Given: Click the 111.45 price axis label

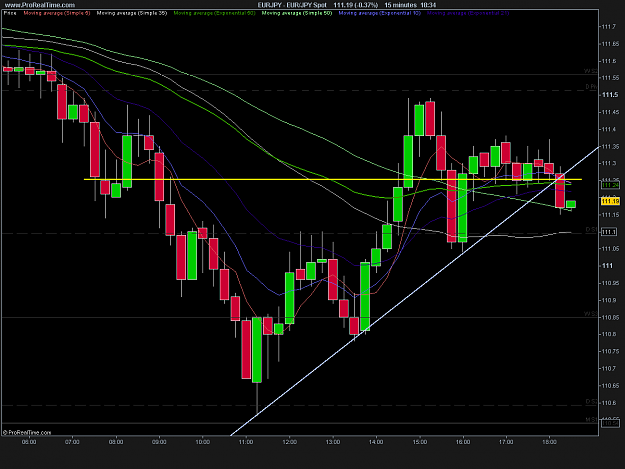Looking at the screenshot, I should tap(610, 112).
